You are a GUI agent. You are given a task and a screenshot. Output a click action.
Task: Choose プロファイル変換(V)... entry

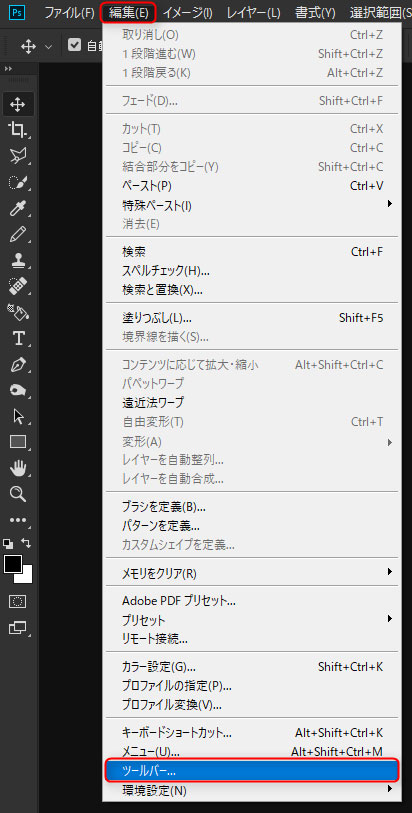[x=252, y=705]
